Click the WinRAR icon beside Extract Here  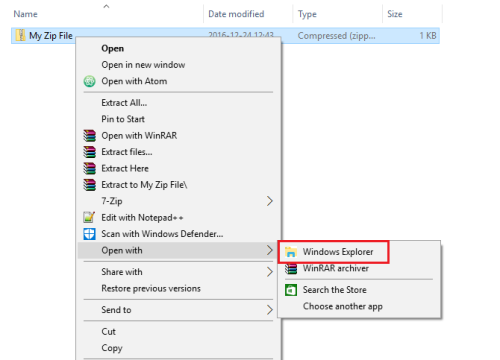point(89,168)
